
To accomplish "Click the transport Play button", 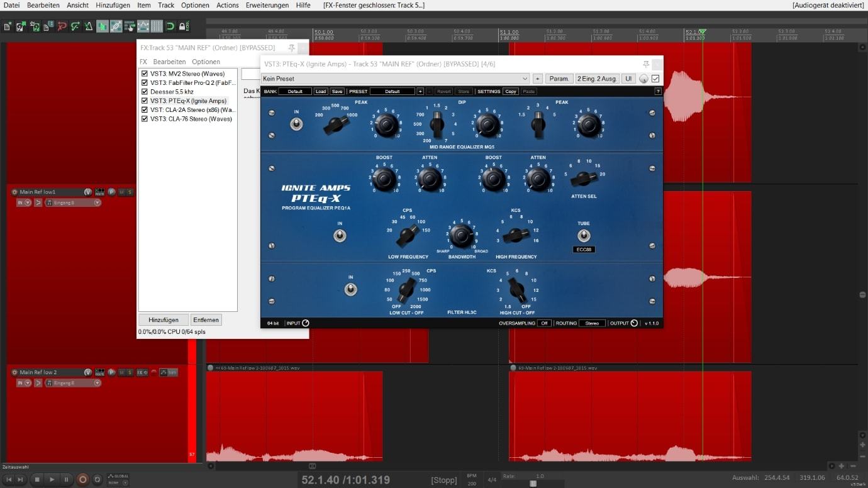I will 52,479.
